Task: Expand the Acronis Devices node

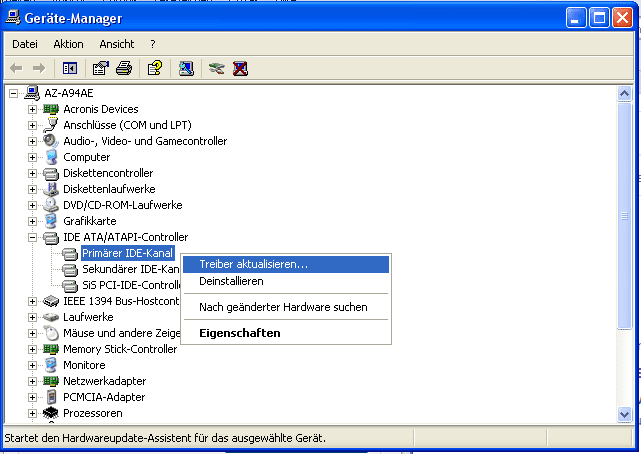Action: pos(32,110)
